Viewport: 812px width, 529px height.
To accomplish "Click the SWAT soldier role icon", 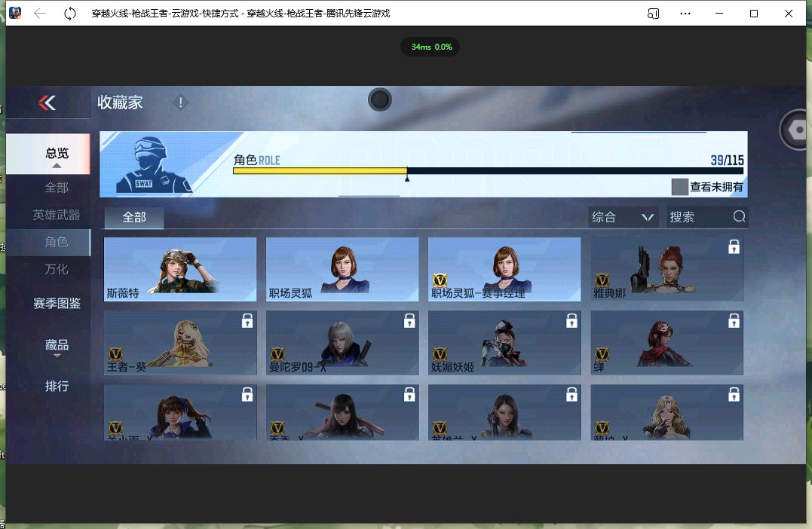I will click(154, 164).
